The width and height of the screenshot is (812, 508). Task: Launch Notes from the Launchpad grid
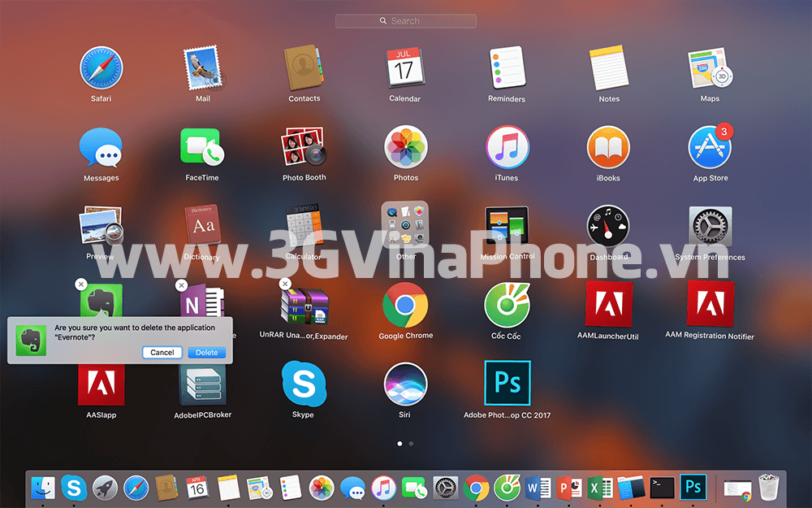point(609,68)
